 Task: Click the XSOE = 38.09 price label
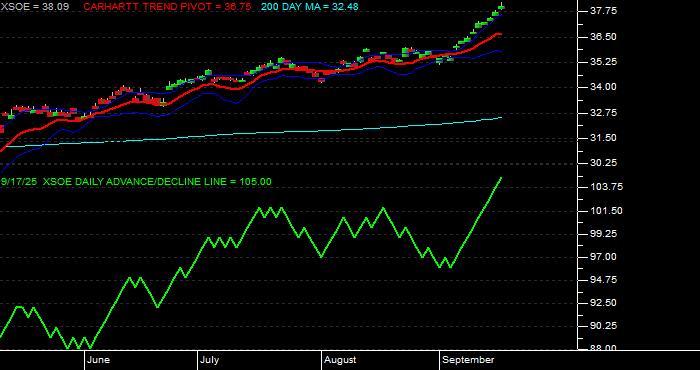point(35,7)
